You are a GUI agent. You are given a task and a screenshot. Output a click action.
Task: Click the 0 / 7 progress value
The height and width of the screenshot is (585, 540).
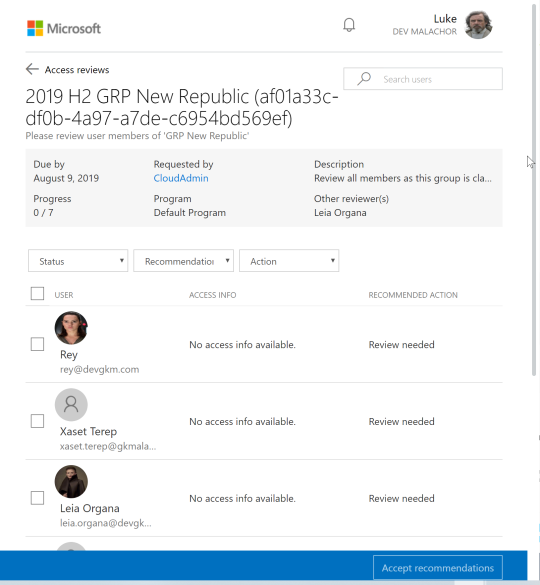tap(43, 213)
